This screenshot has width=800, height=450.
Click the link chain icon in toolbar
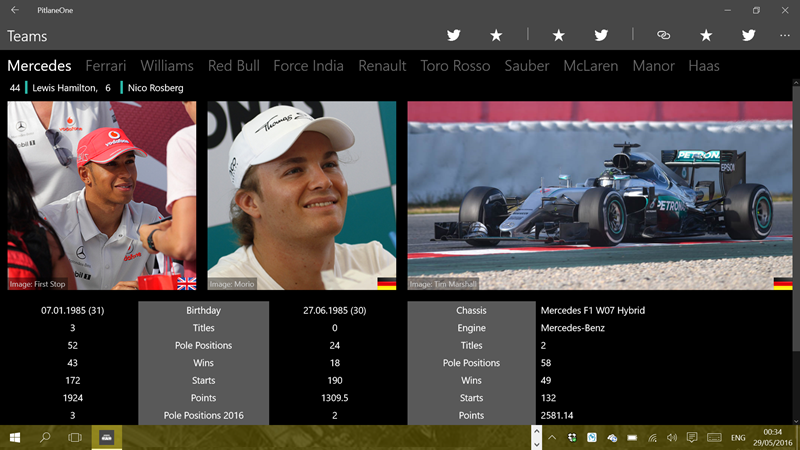click(663, 35)
